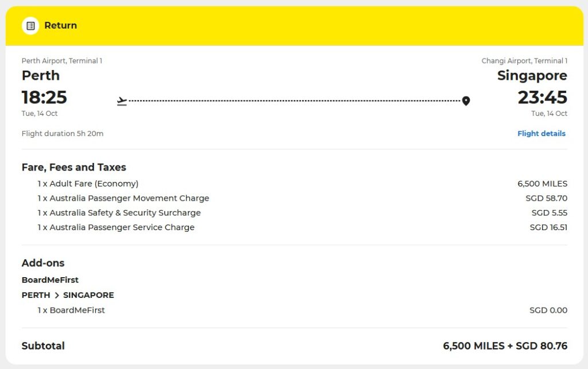Screen dimensions: 588x369
Task: Click the Return itinerary list icon
Action: tap(30, 25)
